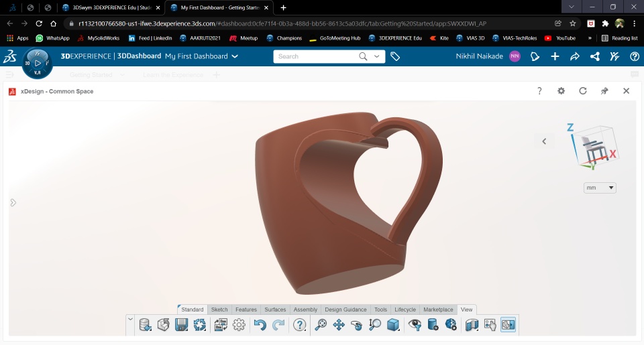Image resolution: width=644 pixels, height=345 pixels.
Task: Select the View tab
Action: pyautogui.click(x=467, y=309)
